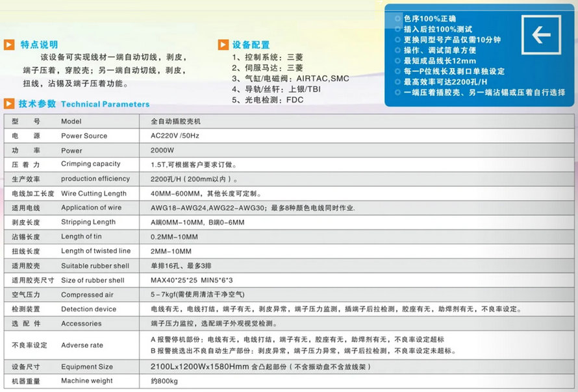Click the white left-arrow icon in blue panel
Screen dimensions: 578x392
[x=541, y=34]
